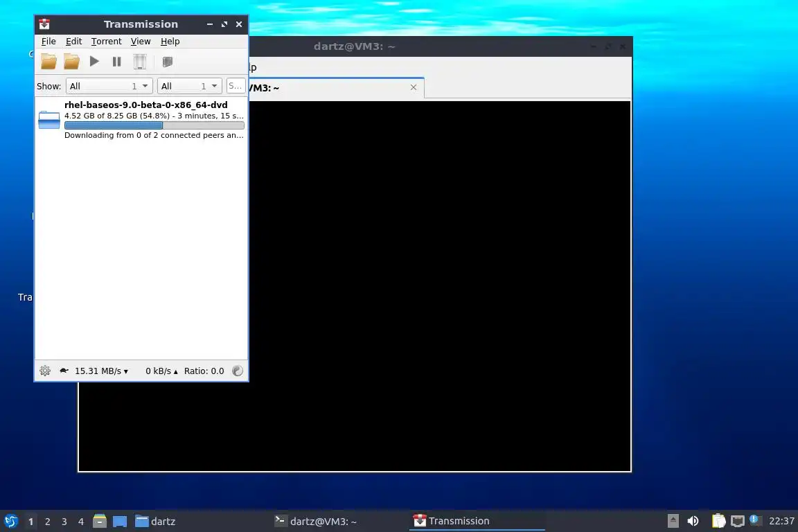
Task: Toggle turtle alternative speed limits
Action: [x=64, y=371]
